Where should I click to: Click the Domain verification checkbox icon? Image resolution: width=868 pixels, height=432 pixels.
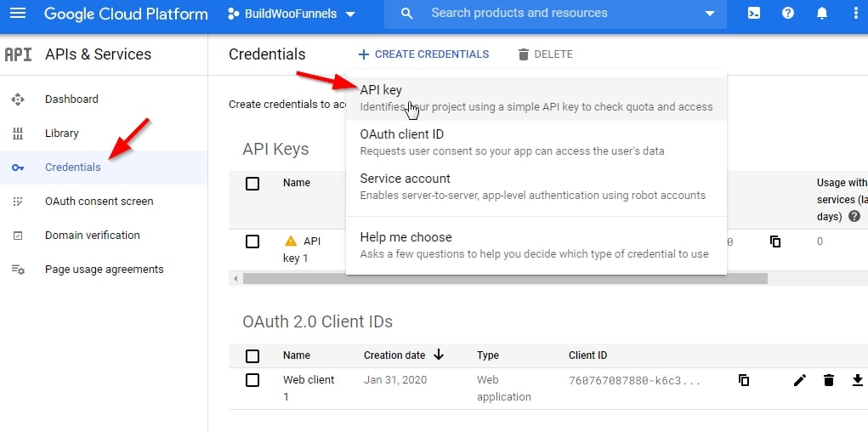point(18,236)
